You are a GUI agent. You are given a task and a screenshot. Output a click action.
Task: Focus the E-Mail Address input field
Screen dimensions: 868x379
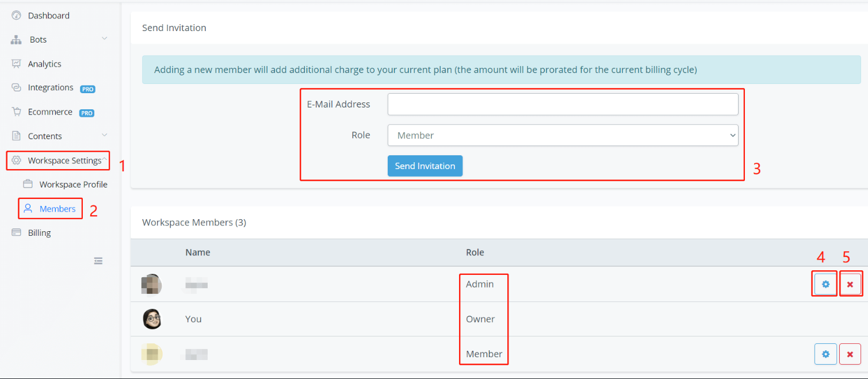pyautogui.click(x=563, y=105)
